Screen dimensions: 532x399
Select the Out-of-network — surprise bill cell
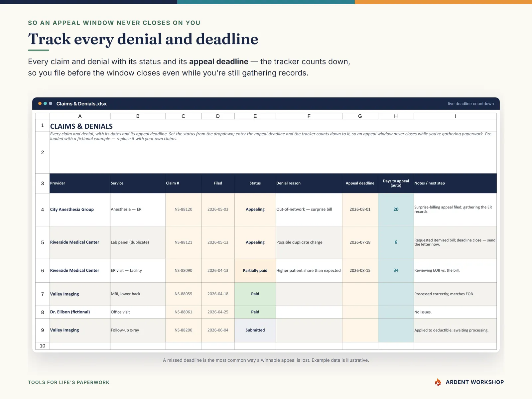[309, 209]
